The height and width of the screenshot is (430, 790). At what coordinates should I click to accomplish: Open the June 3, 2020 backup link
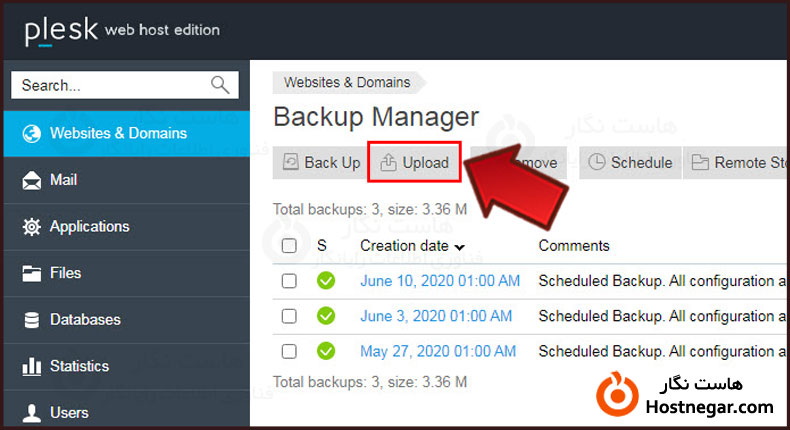click(437, 316)
